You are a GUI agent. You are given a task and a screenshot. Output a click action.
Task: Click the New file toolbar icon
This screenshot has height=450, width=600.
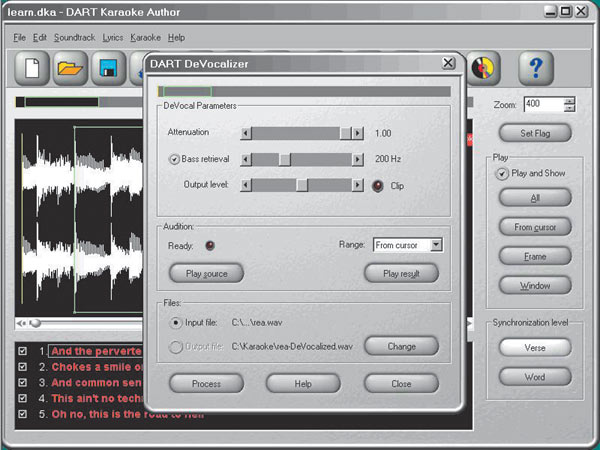pos(34,69)
